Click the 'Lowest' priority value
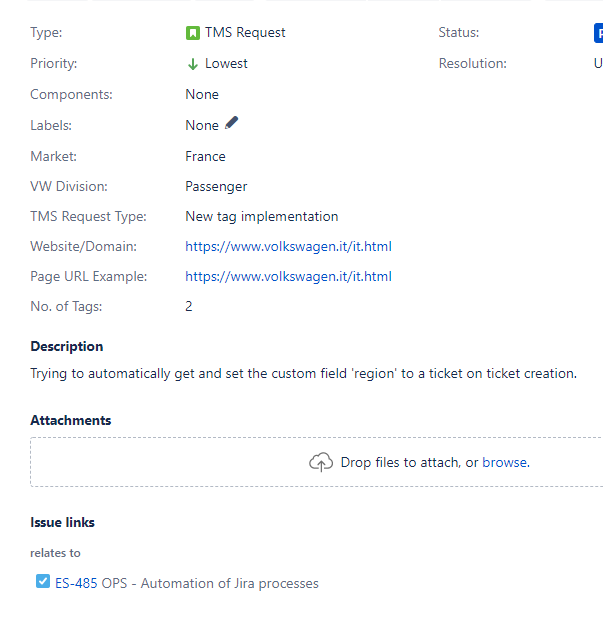The height and width of the screenshot is (629, 603). 226,63
